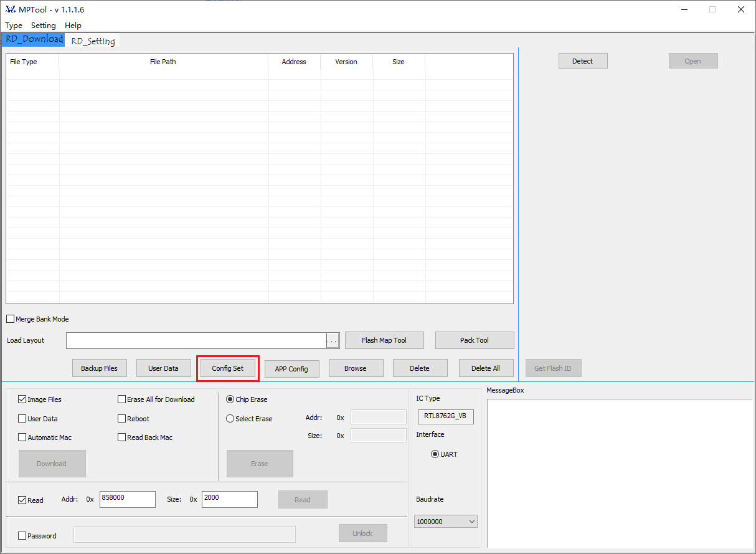Click the erase Addr input field

pos(379,417)
